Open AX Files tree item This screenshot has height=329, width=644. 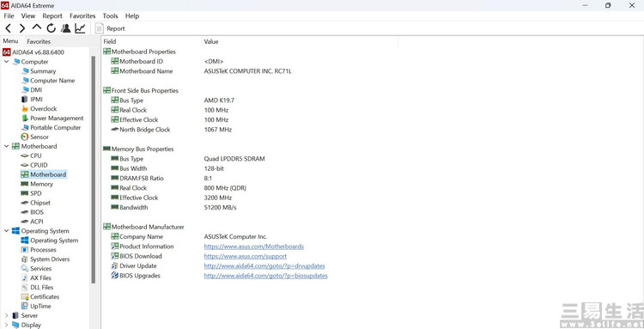[x=37, y=278]
